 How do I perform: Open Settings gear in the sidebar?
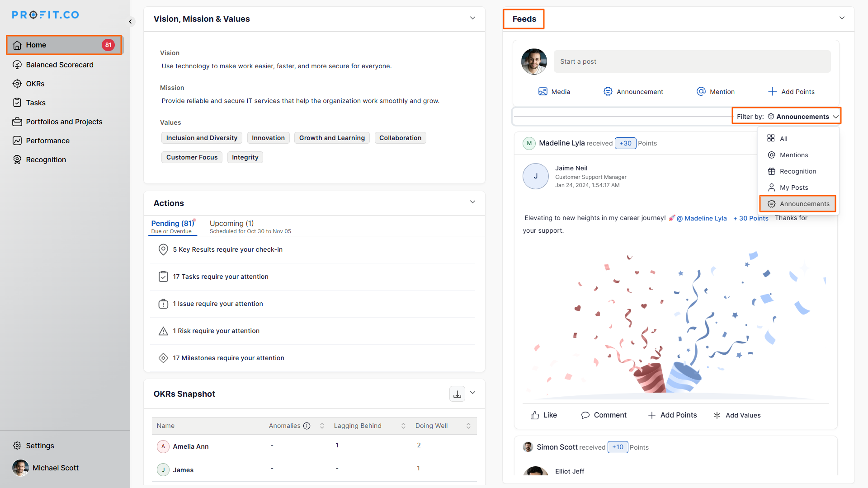click(17, 446)
